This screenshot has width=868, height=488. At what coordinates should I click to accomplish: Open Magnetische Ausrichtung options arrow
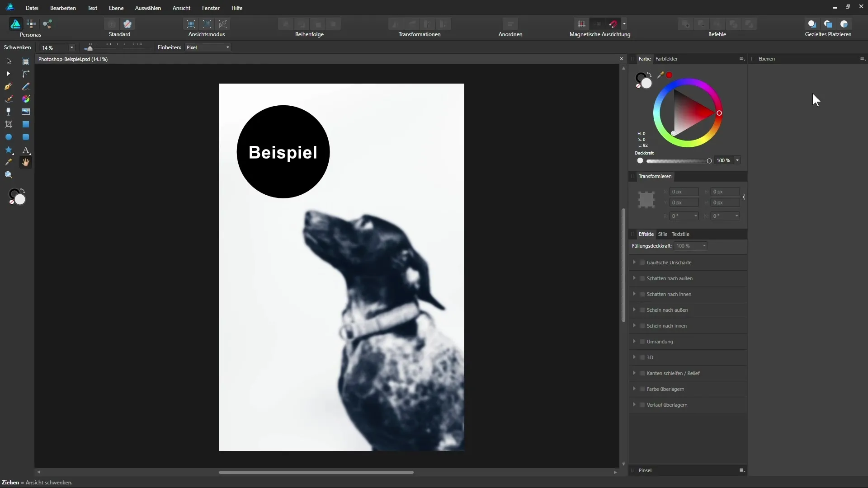tap(624, 24)
